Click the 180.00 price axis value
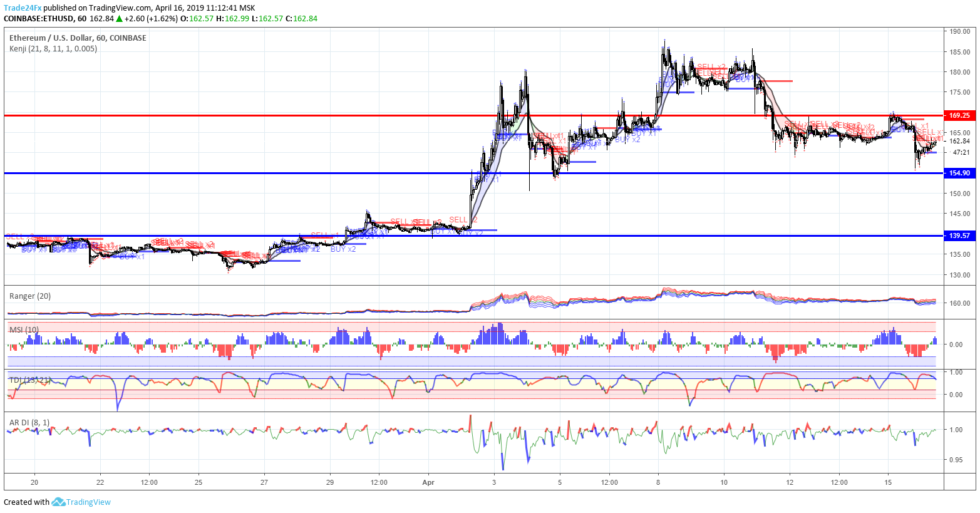The image size is (980, 513). coord(960,72)
